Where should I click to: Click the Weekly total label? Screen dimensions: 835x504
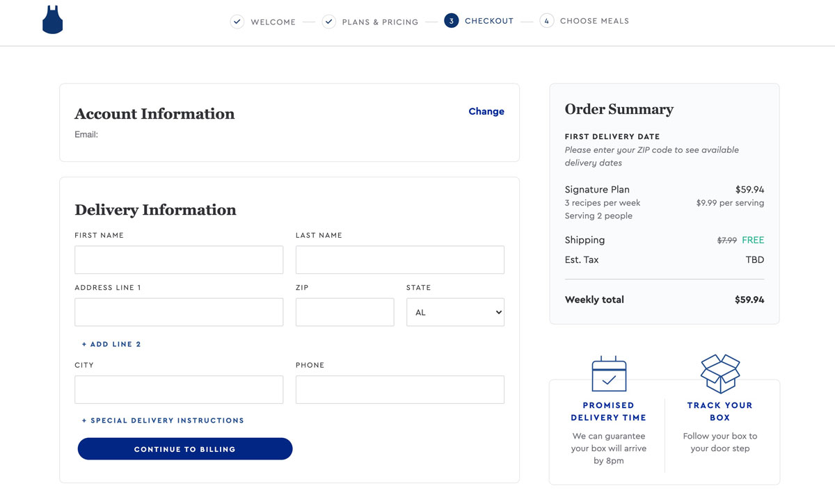point(594,300)
